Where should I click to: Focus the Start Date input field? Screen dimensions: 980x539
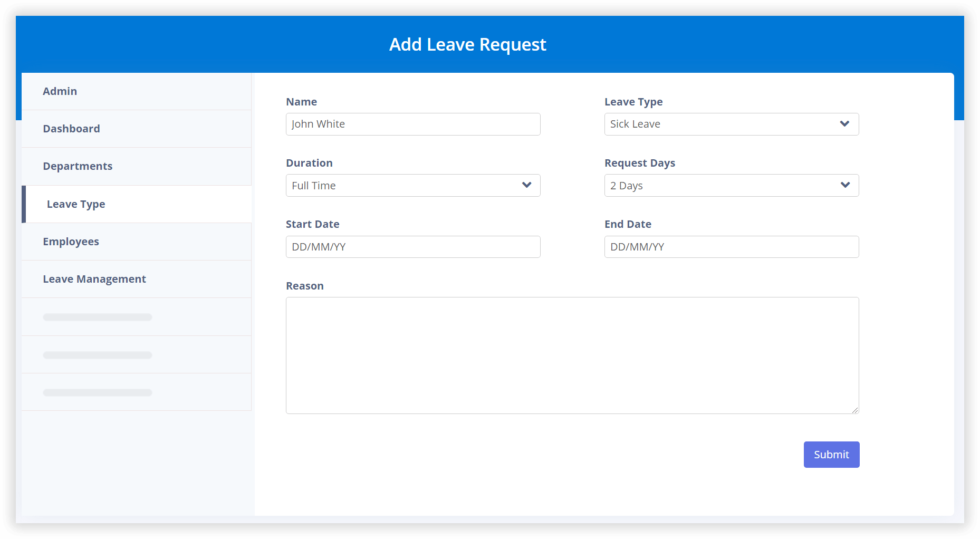(x=413, y=247)
